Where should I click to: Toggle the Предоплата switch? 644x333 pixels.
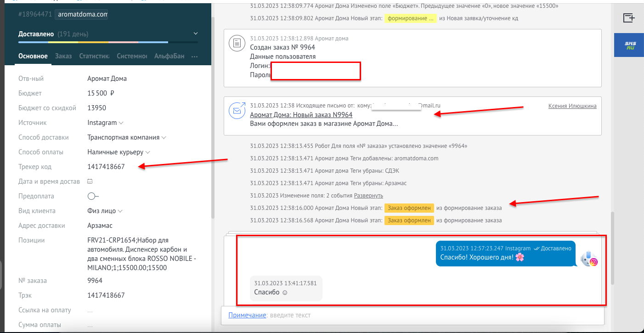(93, 196)
